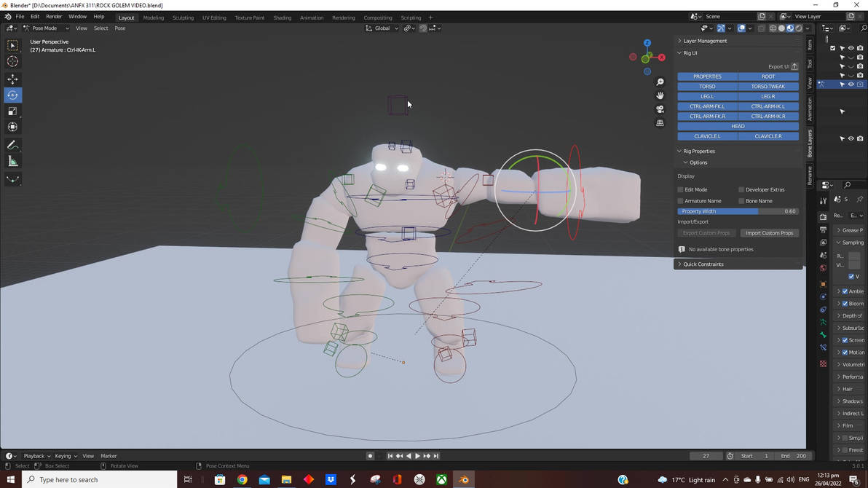Enable the Edit Mode checkbox under Display
Screen dimensions: 868x488
click(x=681, y=189)
